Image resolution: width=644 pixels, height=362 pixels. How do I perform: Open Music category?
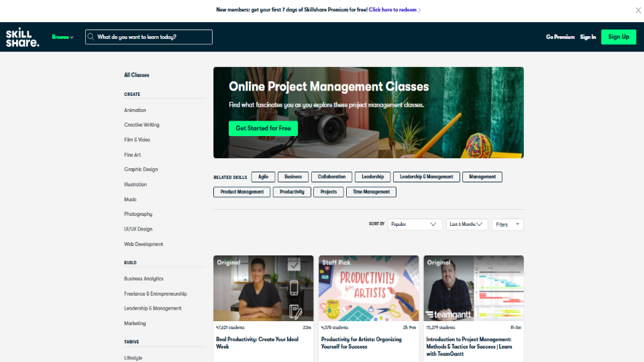coord(130,199)
